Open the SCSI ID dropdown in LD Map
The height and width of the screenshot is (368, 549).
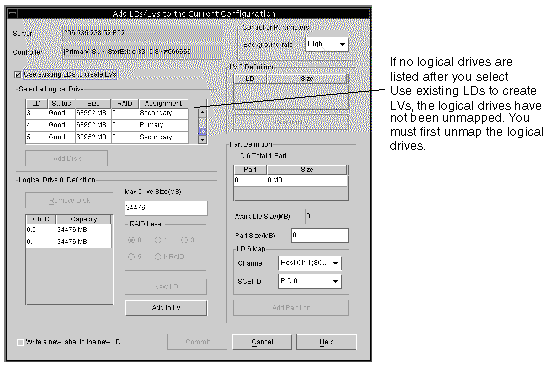point(310,281)
